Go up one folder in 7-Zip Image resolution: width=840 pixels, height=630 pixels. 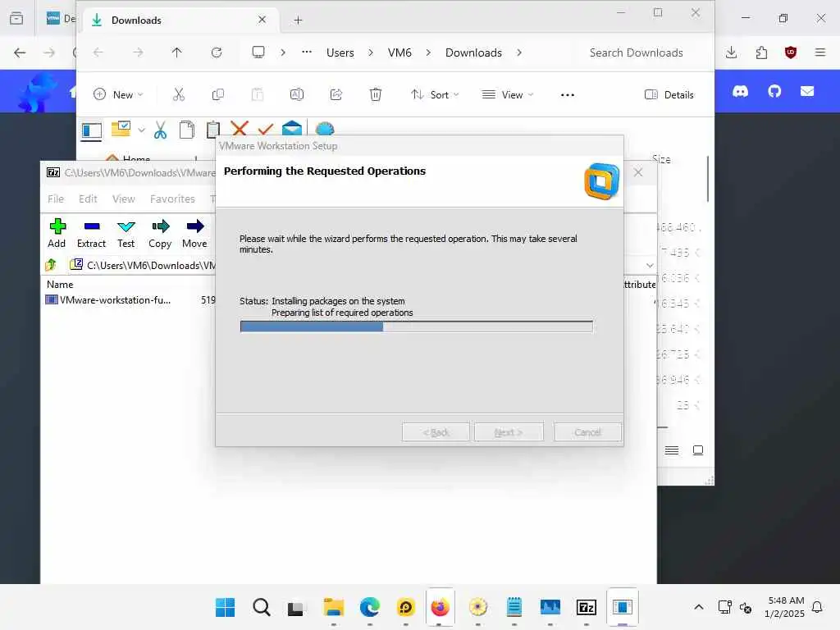(51, 265)
